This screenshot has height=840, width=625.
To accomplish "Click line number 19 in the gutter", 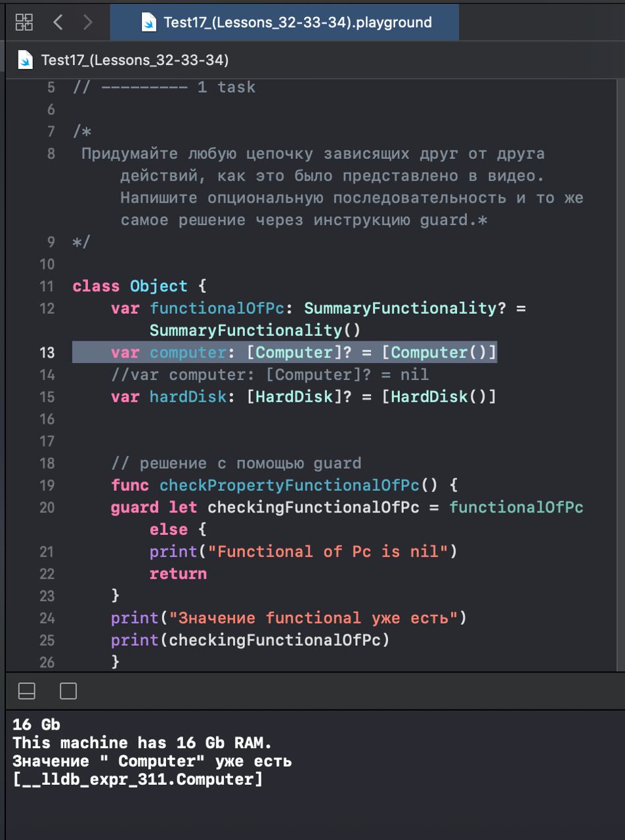I will coord(47,486).
